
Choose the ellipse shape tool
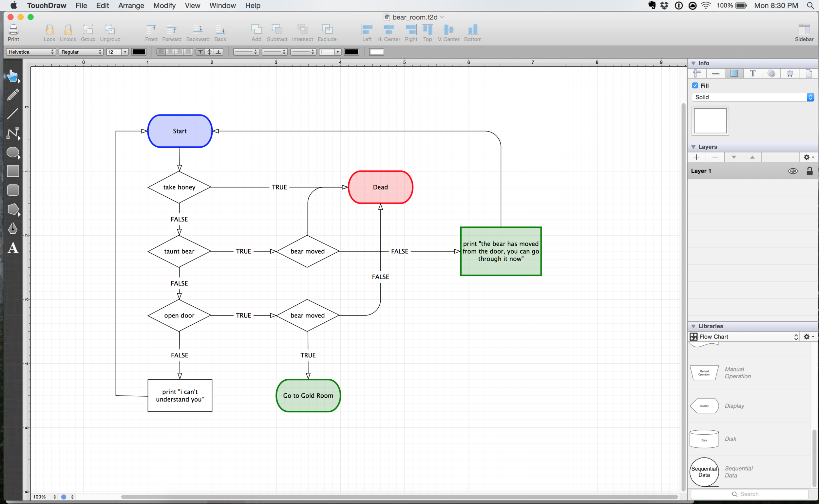(13, 152)
